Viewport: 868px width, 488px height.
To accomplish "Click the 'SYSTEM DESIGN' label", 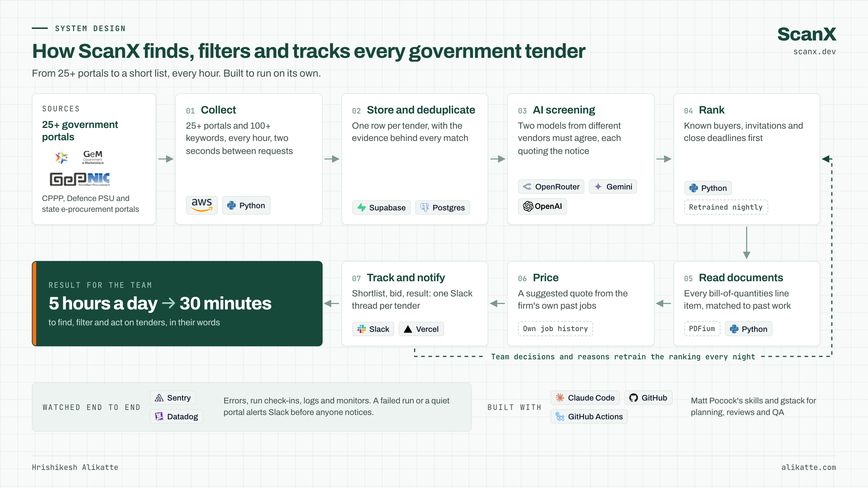I will coord(90,29).
